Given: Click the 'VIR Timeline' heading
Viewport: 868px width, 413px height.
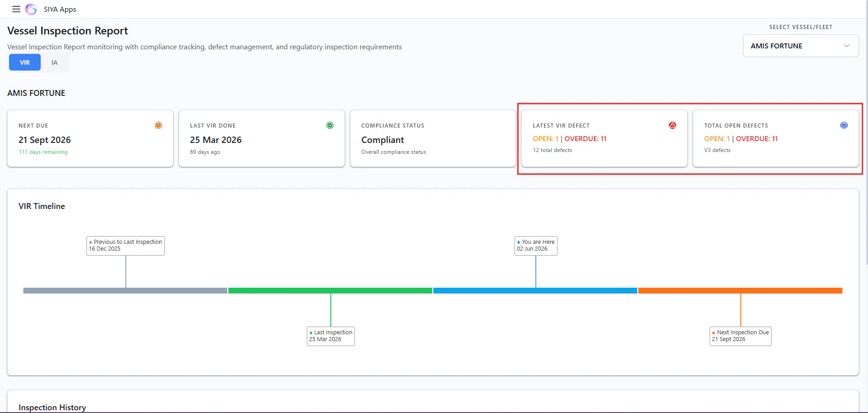Looking at the screenshot, I should [42, 206].
